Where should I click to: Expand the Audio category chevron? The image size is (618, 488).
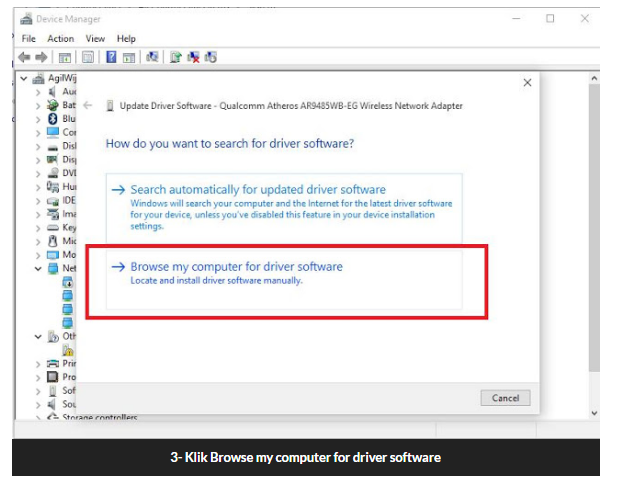(x=38, y=92)
